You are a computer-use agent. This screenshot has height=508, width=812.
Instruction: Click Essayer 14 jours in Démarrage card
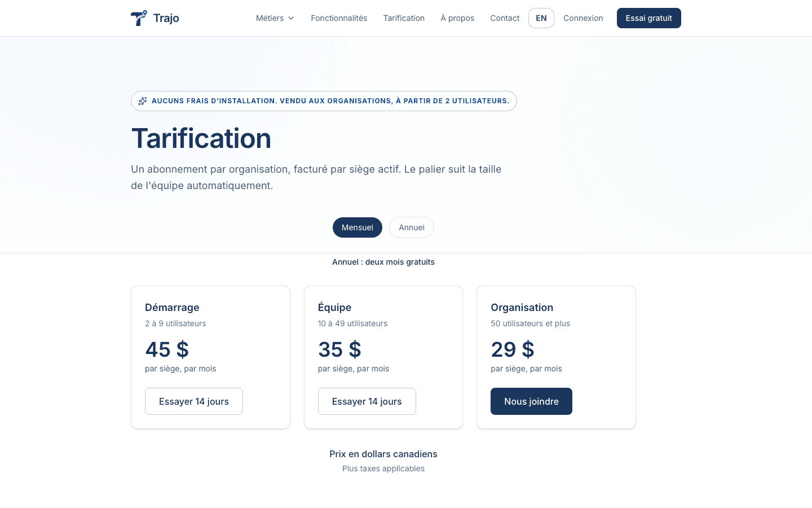point(194,401)
